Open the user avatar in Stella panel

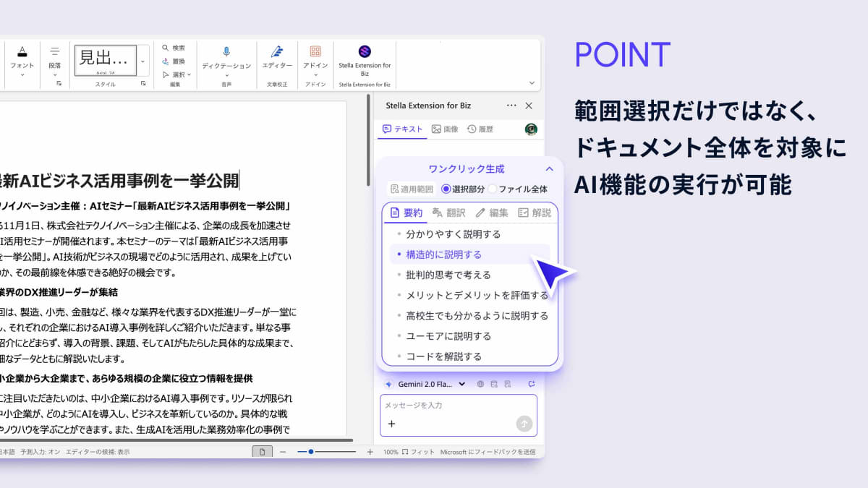(x=531, y=129)
